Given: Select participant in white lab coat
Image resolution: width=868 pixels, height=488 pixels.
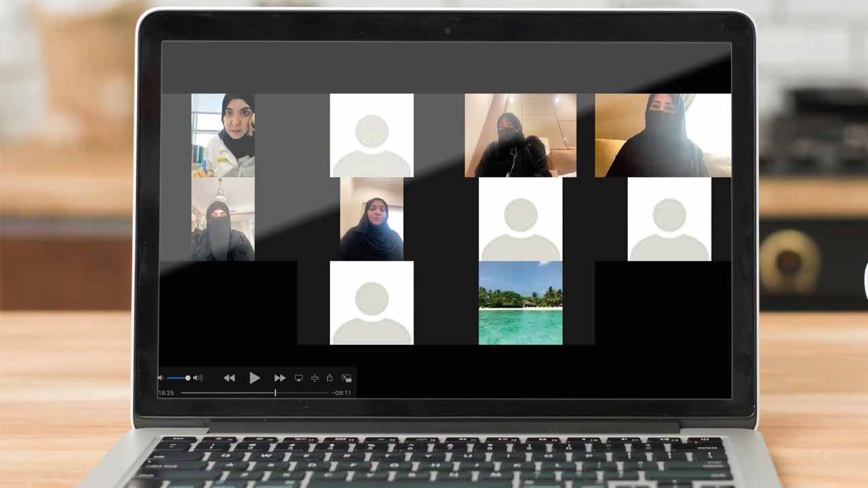Looking at the screenshot, I should point(222,135).
